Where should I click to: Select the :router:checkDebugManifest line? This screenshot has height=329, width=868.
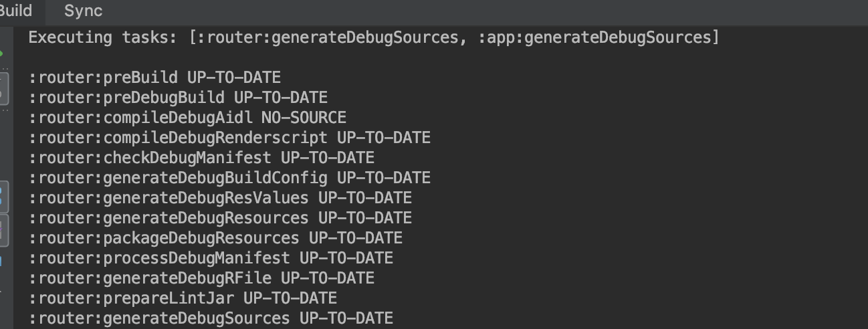pos(201,158)
